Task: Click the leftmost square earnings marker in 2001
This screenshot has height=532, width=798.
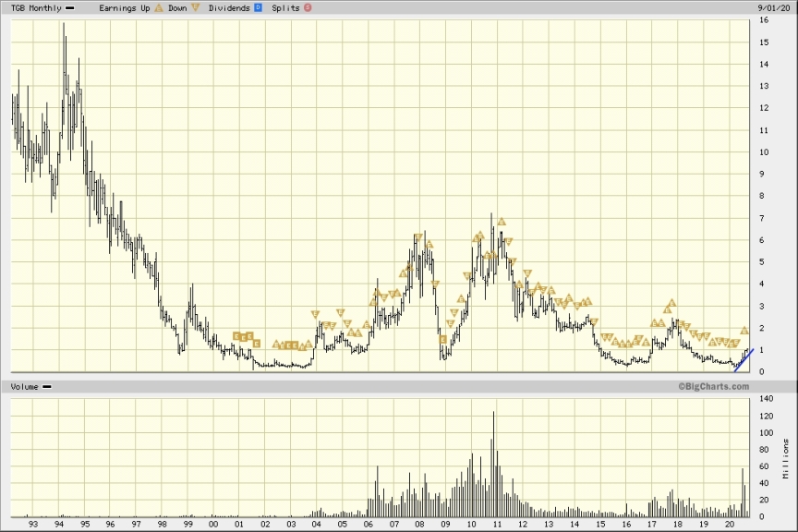Action: [236, 336]
